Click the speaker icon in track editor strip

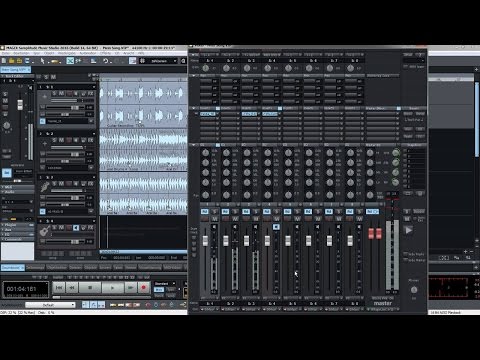(x=30, y=88)
